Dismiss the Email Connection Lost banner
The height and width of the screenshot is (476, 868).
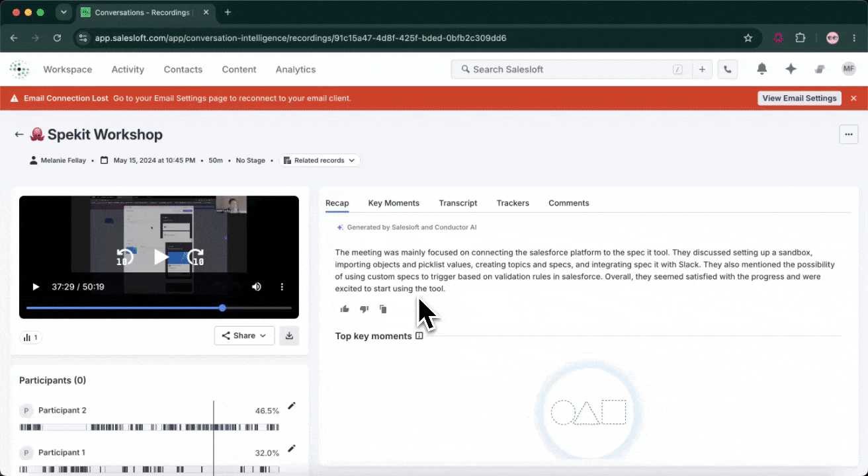(x=853, y=98)
